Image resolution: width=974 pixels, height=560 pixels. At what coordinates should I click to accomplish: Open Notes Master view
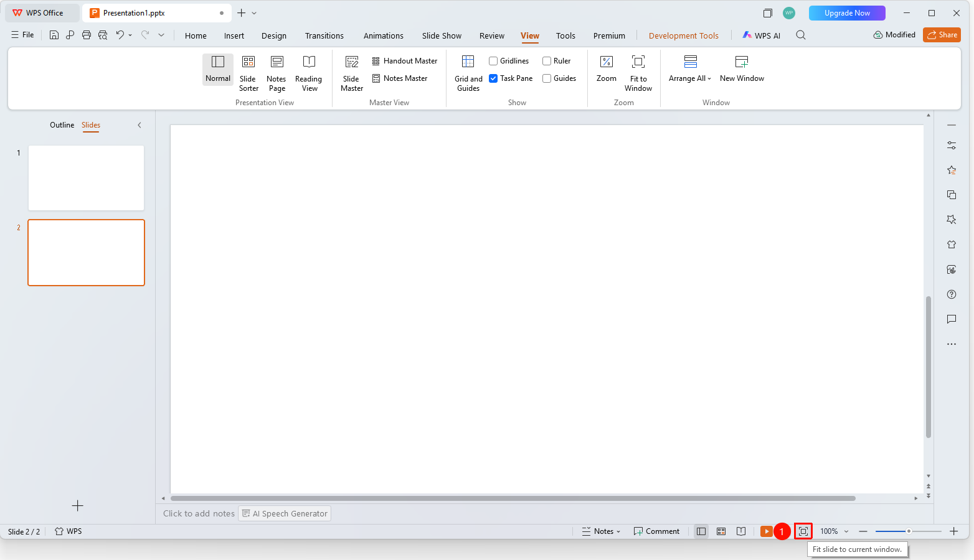click(x=400, y=78)
